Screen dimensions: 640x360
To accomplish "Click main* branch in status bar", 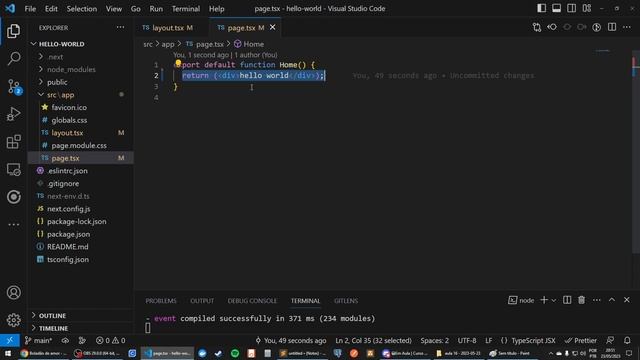I will 38,340.
